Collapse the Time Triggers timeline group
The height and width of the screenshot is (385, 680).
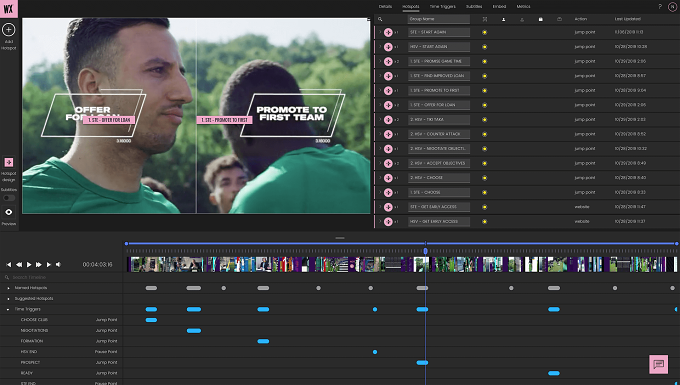(x=8, y=309)
